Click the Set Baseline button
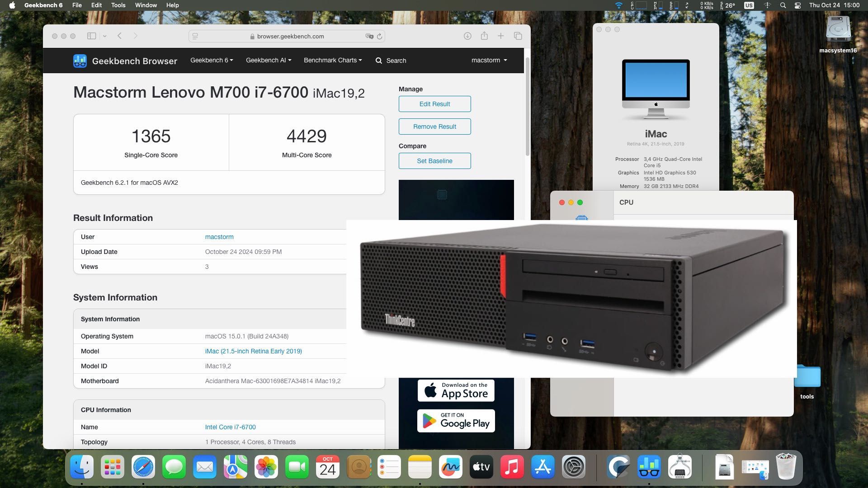This screenshot has height=488, width=868. (x=434, y=161)
